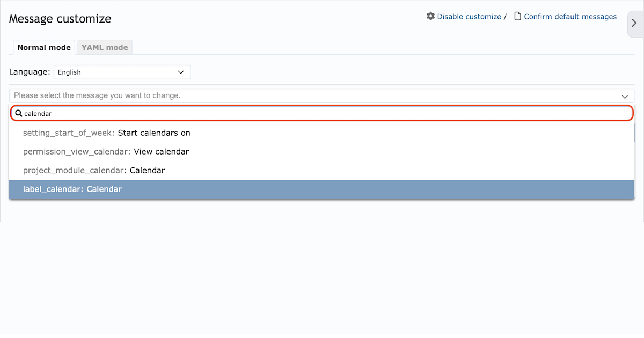The image size is (644, 338).
Task: Click the gear icon beside Disable customize
Action: point(430,16)
